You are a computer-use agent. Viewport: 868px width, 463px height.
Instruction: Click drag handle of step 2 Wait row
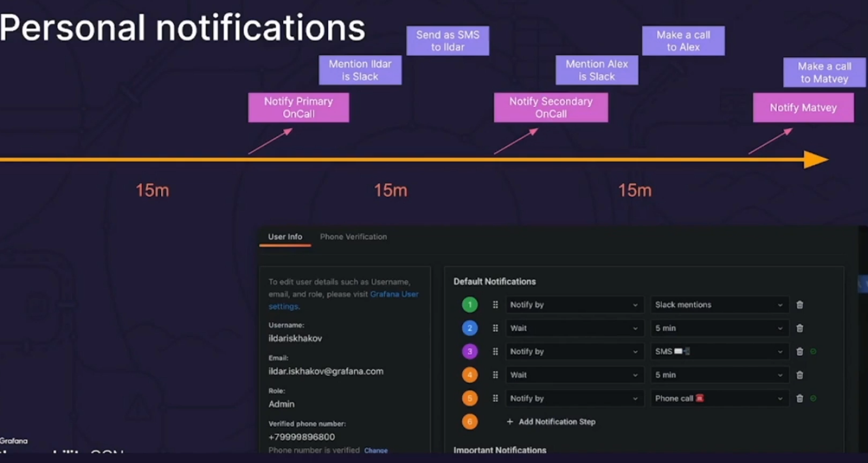tap(496, 328)
